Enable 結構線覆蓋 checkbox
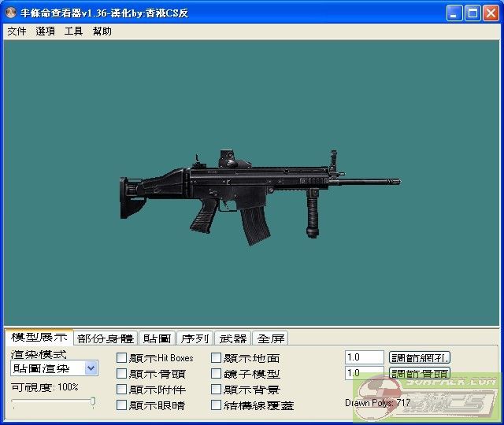 click(x=216, y=405)
